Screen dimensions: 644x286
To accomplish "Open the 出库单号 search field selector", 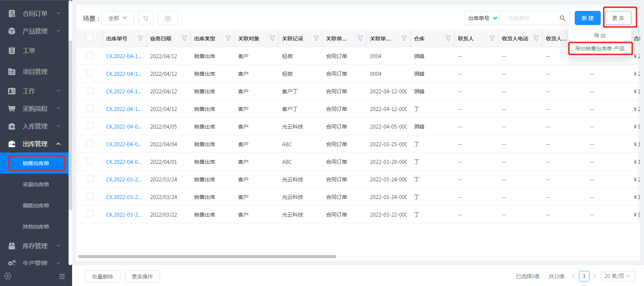I will (482, 18).
